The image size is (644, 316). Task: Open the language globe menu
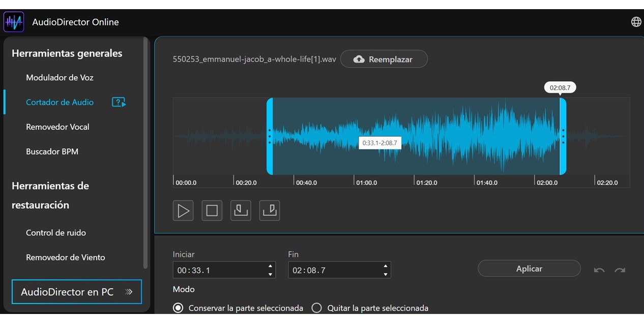(x=636, y=22)
